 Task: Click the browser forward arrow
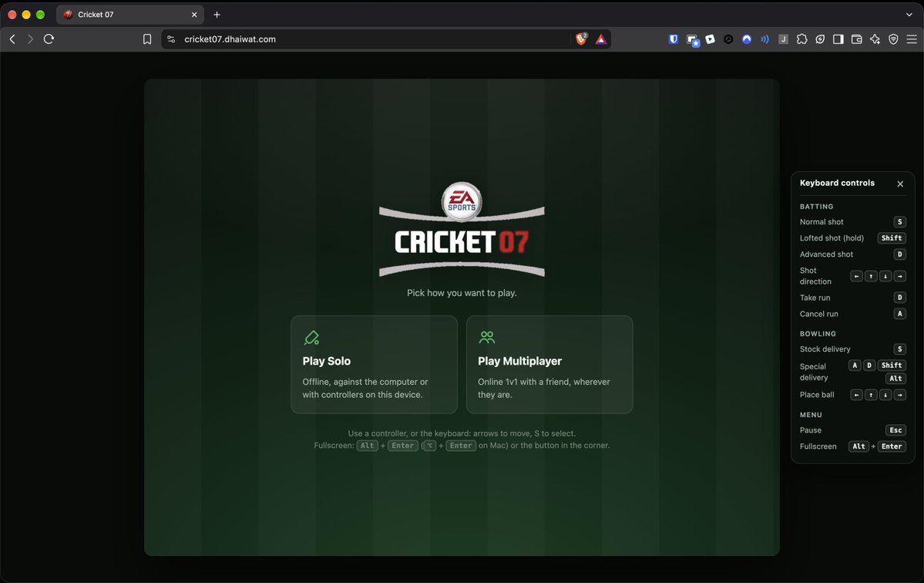coord(30,39)
